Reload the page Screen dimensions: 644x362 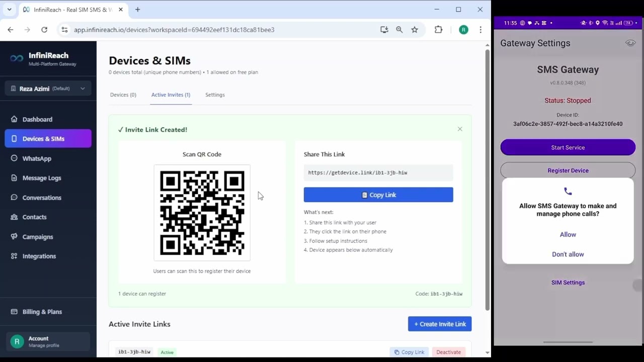click(44, 30)
